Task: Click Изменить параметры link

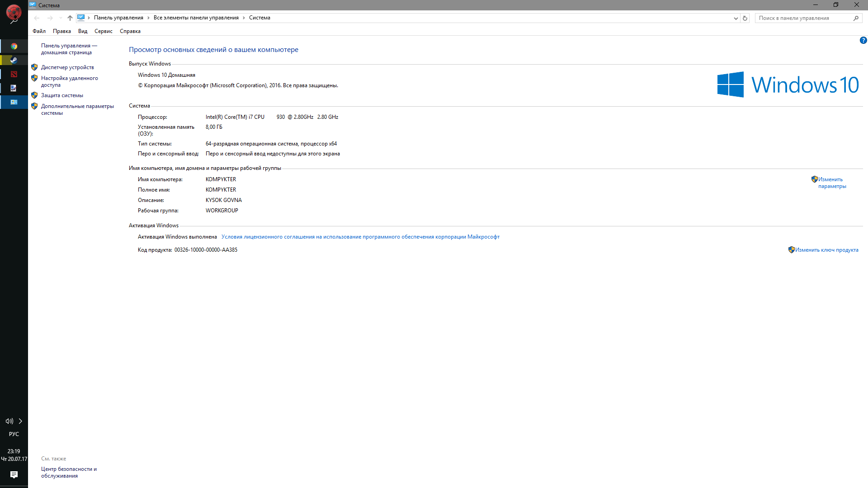Action: coord(832,183)
